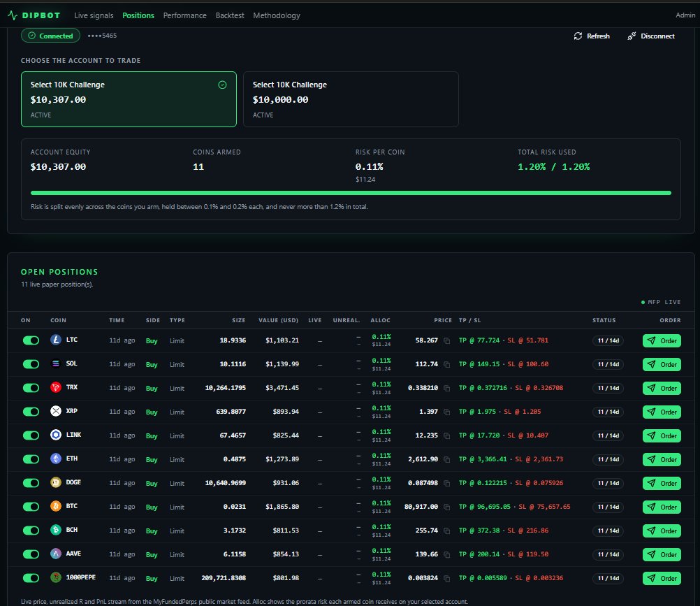
Task: Open the Positions tab
Action: click(138, 15)
